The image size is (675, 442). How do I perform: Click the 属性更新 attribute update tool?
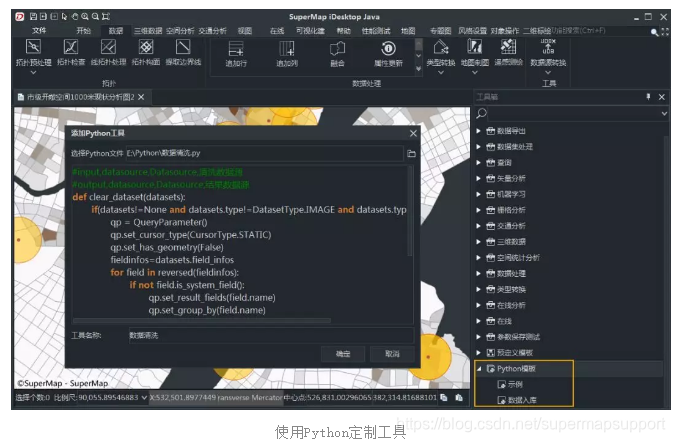pyautogui.click(x=388, y=54)
